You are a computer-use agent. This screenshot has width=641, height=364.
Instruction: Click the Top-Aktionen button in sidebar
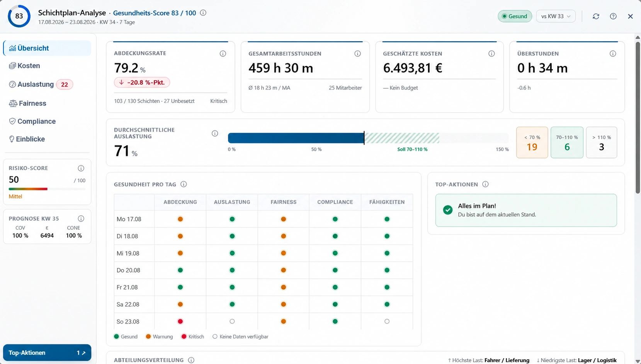(x=47, y=352)
